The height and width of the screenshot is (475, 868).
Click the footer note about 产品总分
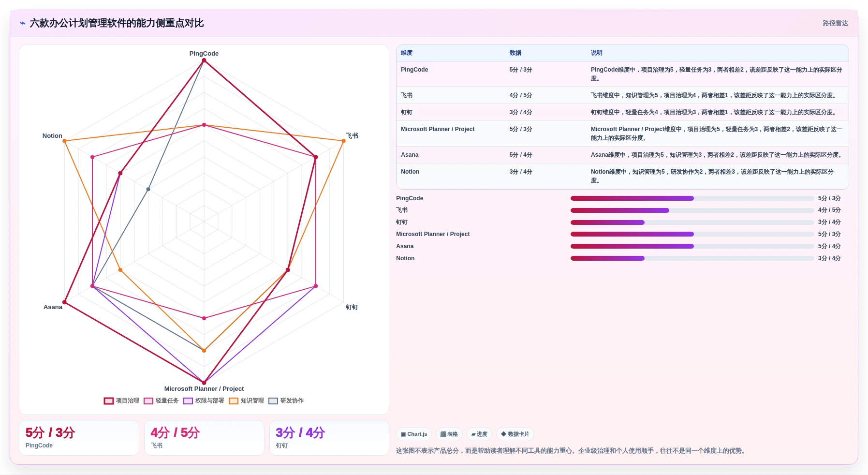click(571, 451)
